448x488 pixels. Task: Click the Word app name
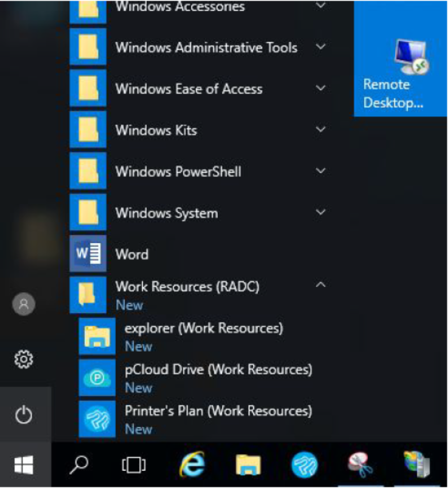pyautogui.click(x=132, y=255)
